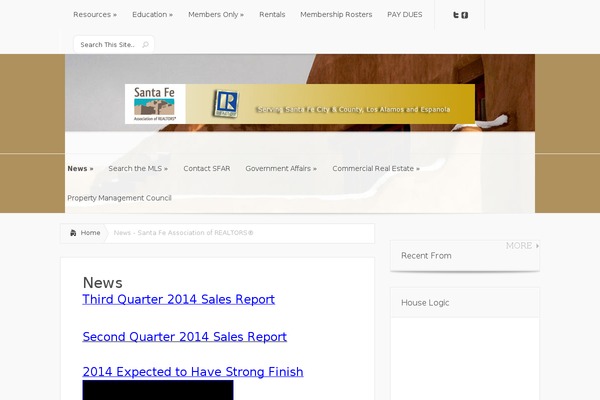Open the Rentals page

point(272,15)
